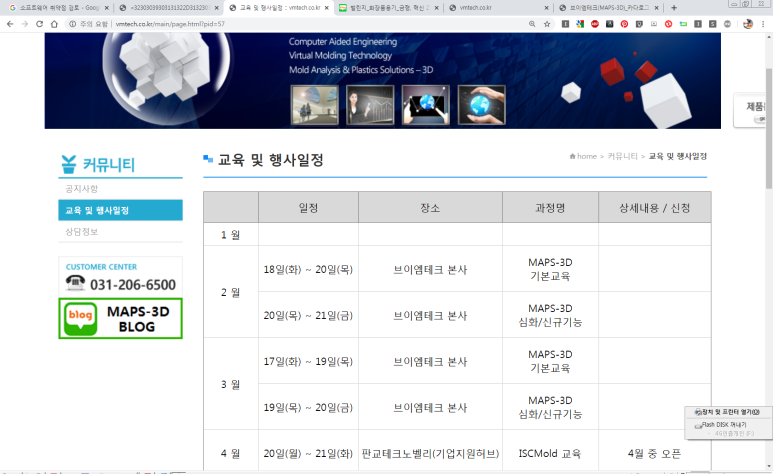Open 상담정보 in the sidebar menu
Viewport: 773px width, 474px height.
point(81,231)
